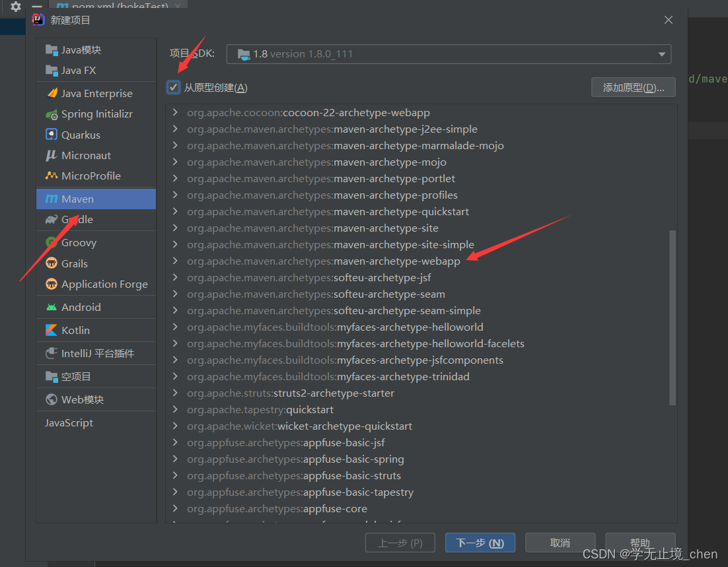
Task: Select maven-archetype-marmalade-mojo in the list
Action: tap(346, 146)
